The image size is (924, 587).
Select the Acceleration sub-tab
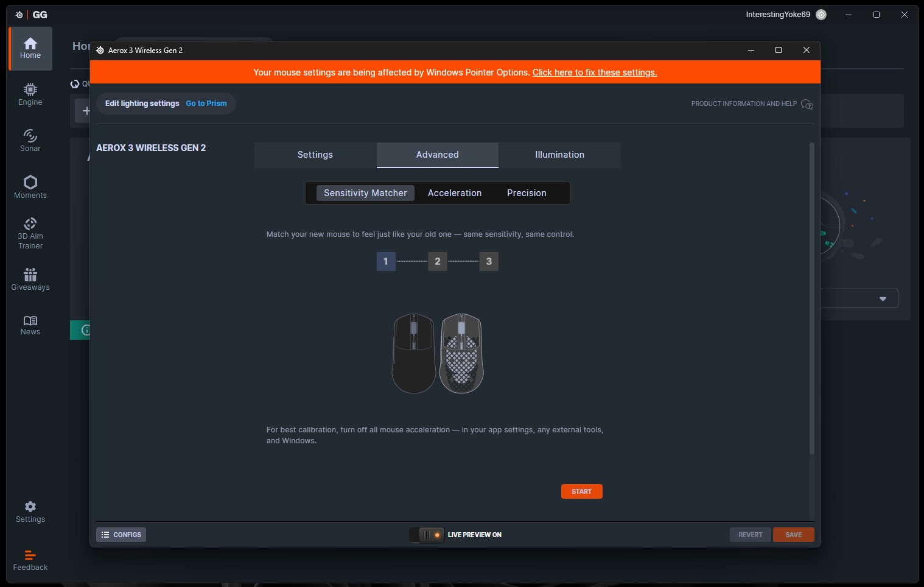pyautogui.click(x=454, y=193)
